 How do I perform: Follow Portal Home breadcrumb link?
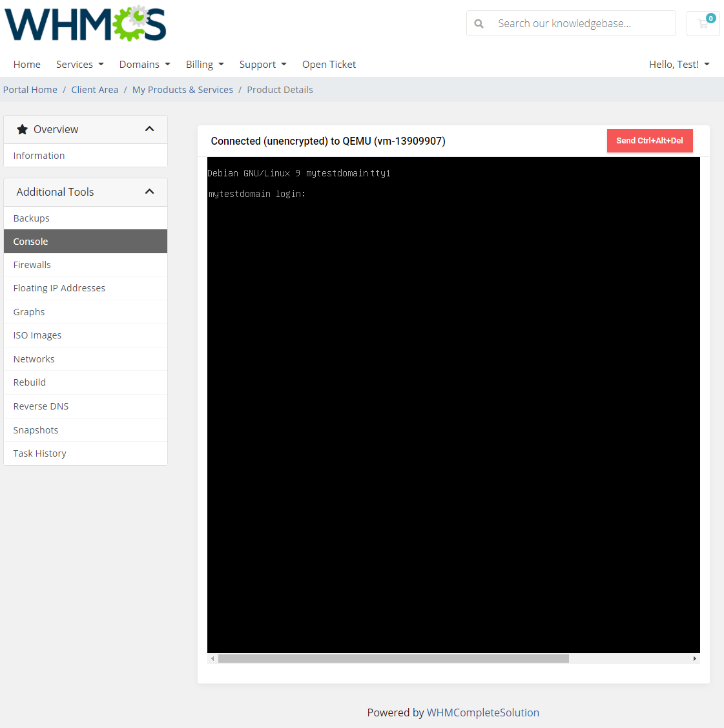click(30, 90)
